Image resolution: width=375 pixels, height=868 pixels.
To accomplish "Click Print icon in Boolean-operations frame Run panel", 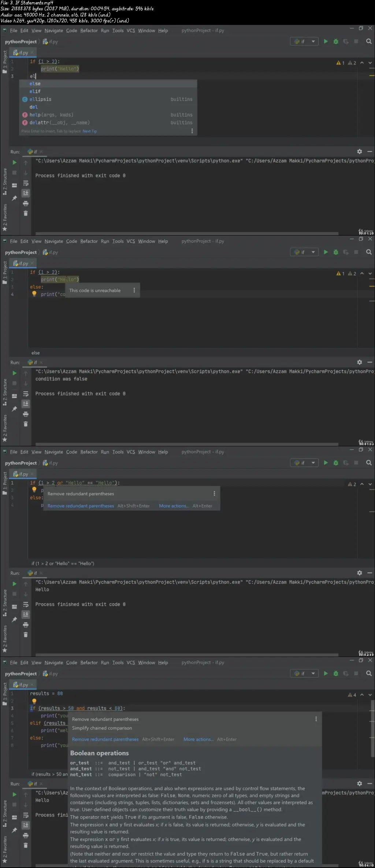I will tap(26, 835).
